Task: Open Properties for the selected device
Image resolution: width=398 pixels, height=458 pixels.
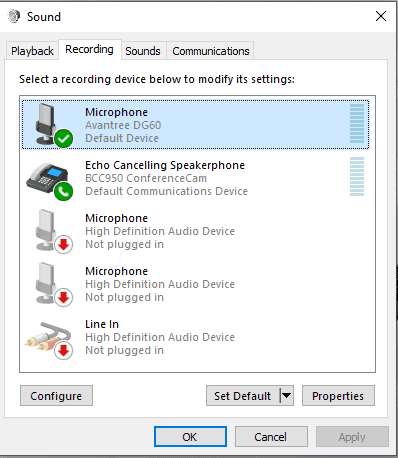Action: point(338,396)
